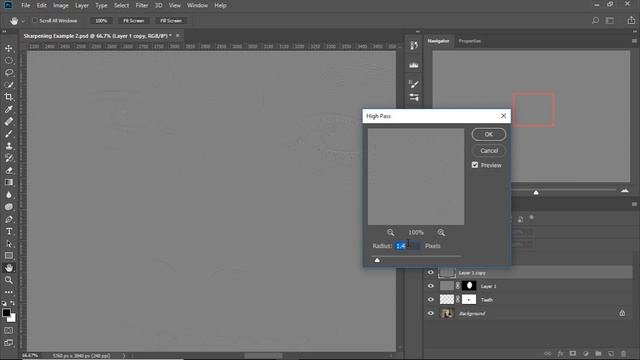Delete layer with trash icon
The height and width of the screenshot is (360, 640).
click(x=623, y=353)
